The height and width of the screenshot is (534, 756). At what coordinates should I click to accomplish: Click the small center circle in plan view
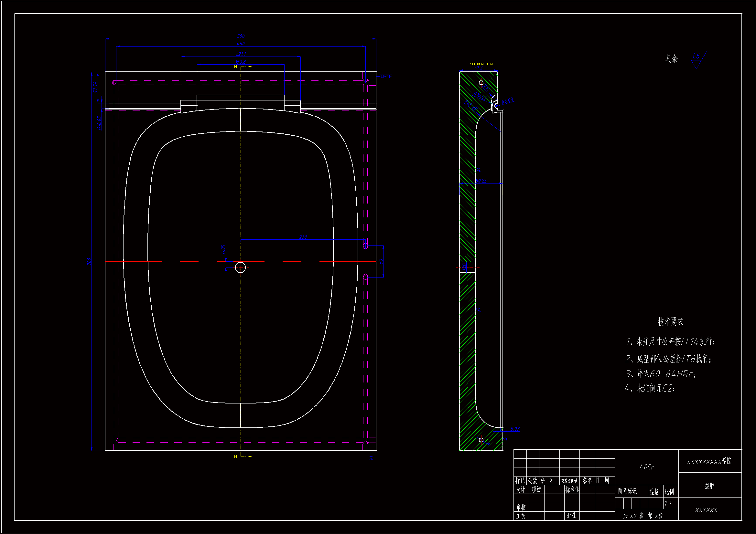pyautogui.click(x=240, y=267)
